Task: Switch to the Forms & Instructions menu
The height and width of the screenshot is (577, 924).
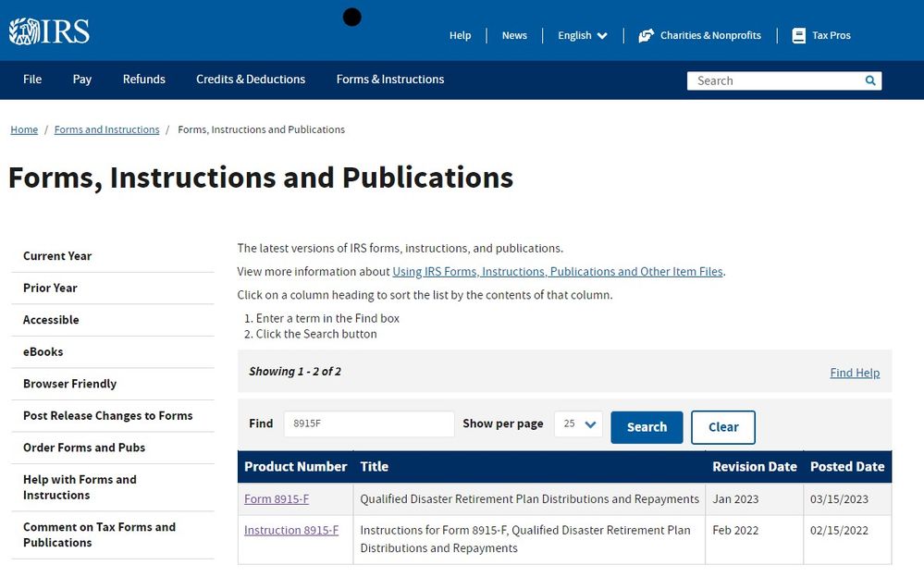Action: pyautogui.click(x=389, y=80)
